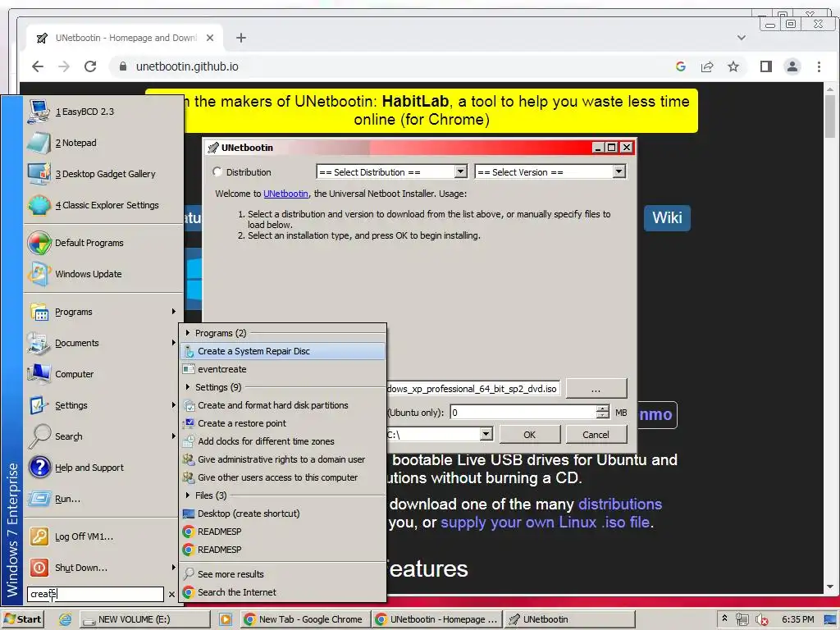Open Give other users access to this computer

click(283, 477)
